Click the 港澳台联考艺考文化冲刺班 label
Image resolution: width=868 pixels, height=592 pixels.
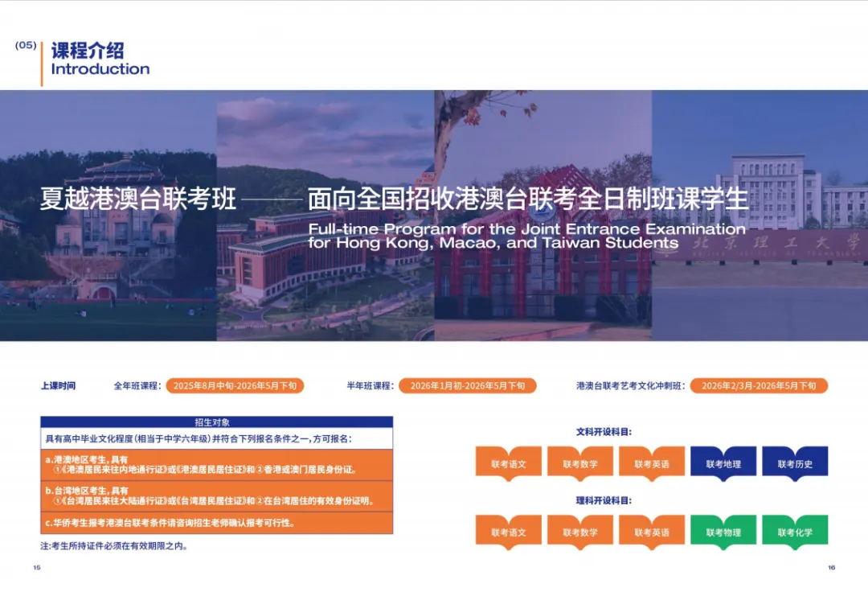[631, 386]
